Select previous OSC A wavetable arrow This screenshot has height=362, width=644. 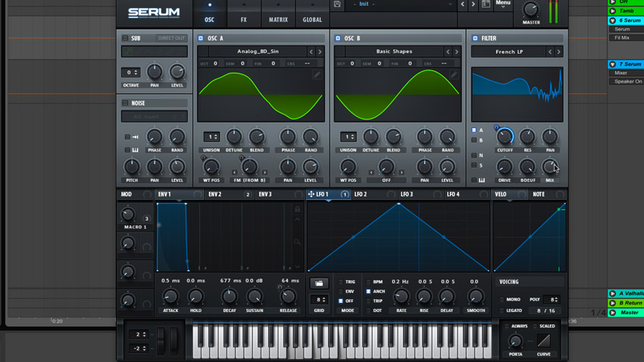click(311, 51)
